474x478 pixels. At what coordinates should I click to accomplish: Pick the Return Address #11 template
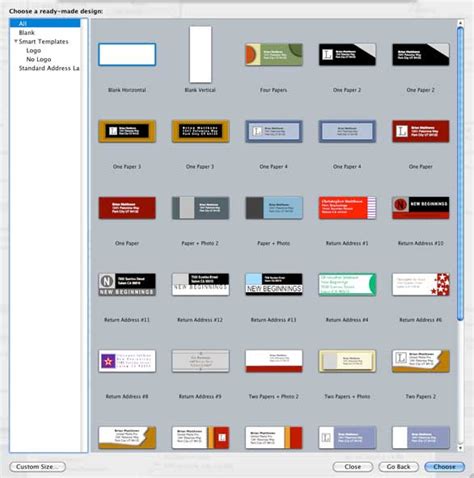127,284
